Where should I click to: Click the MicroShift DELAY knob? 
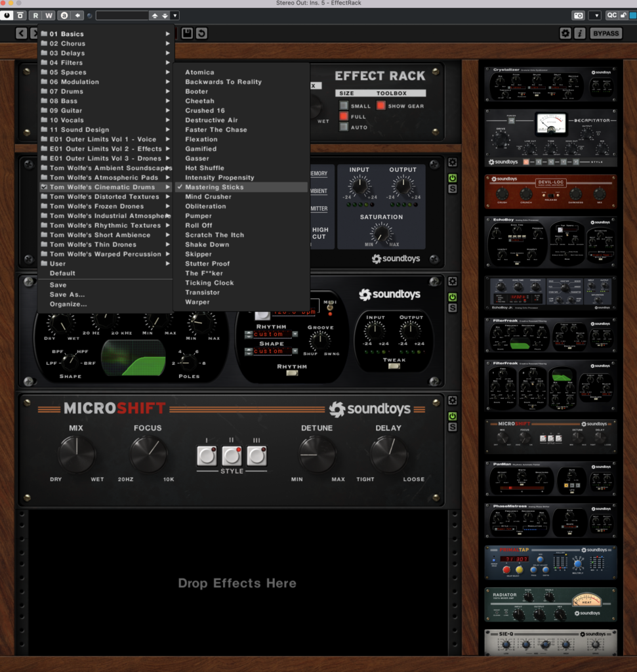pyautogui.click(x=388, y=454)
